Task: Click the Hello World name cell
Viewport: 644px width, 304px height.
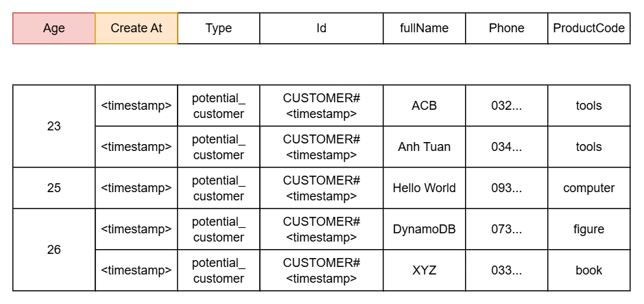Action: (424, 188)
